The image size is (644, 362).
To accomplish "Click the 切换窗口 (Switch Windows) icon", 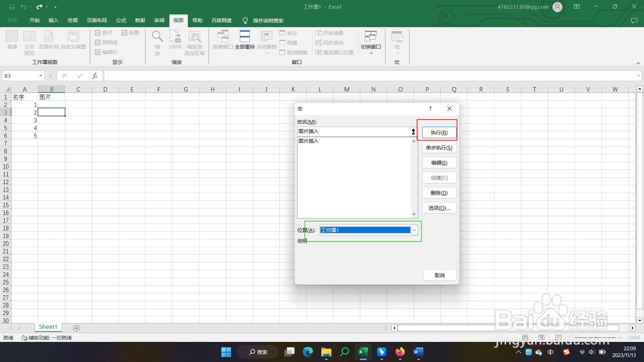I will click(x=371, y=37).
